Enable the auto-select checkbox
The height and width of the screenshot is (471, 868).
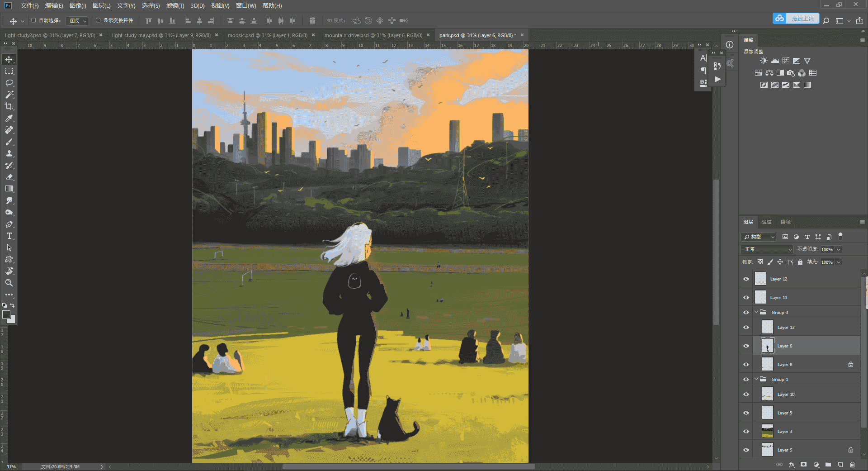(33, 20)
